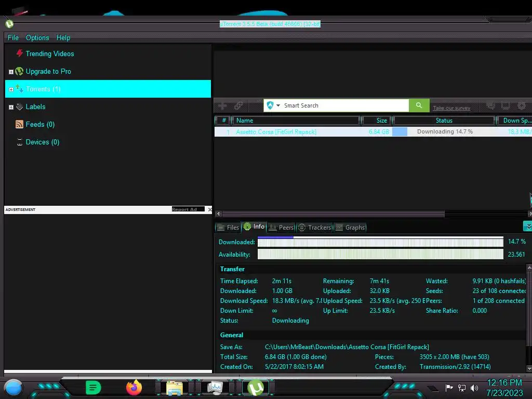Click the Add Torrent plus icon
The height and width of the screenshot is (399, 532).
[222, 105]
